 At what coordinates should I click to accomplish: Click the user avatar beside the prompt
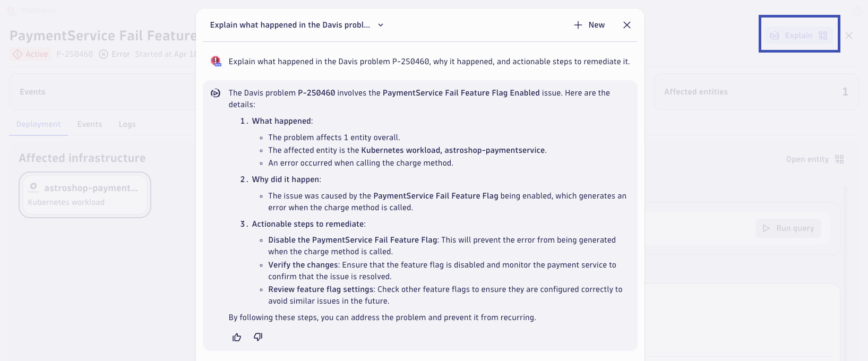pos(216,61)
